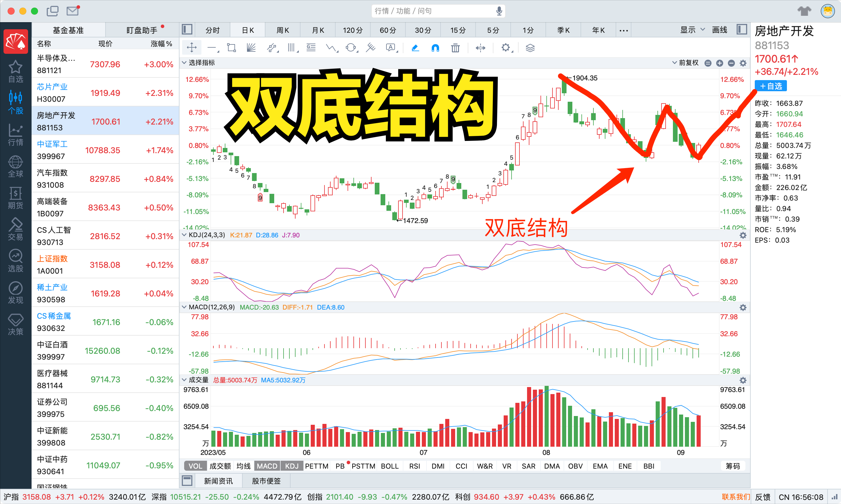Open the 筹码 chip distribution button

(x=733, y=466)
